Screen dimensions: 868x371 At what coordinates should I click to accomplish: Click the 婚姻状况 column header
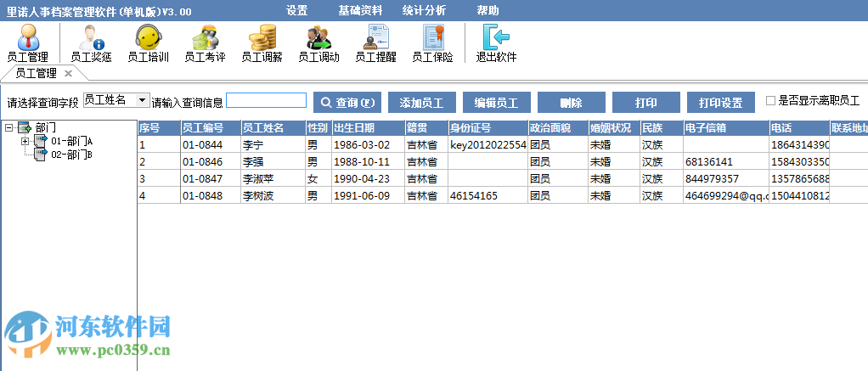(614, 128)
